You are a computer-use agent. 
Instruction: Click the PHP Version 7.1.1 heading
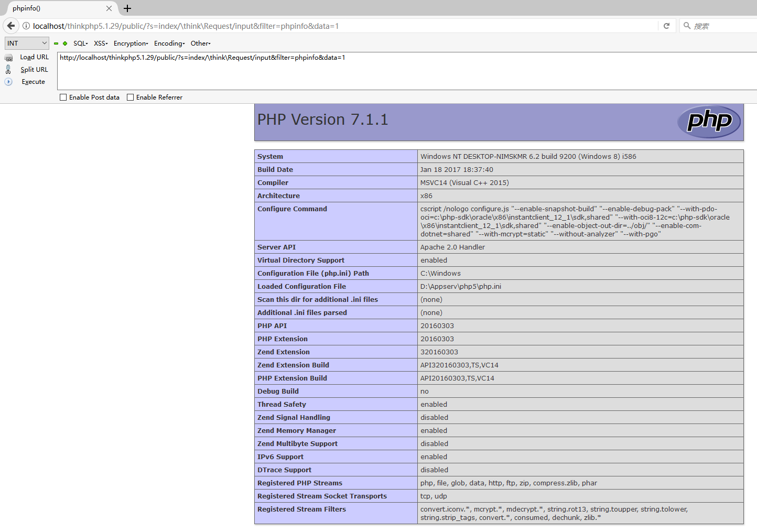(x=322, y=120)
